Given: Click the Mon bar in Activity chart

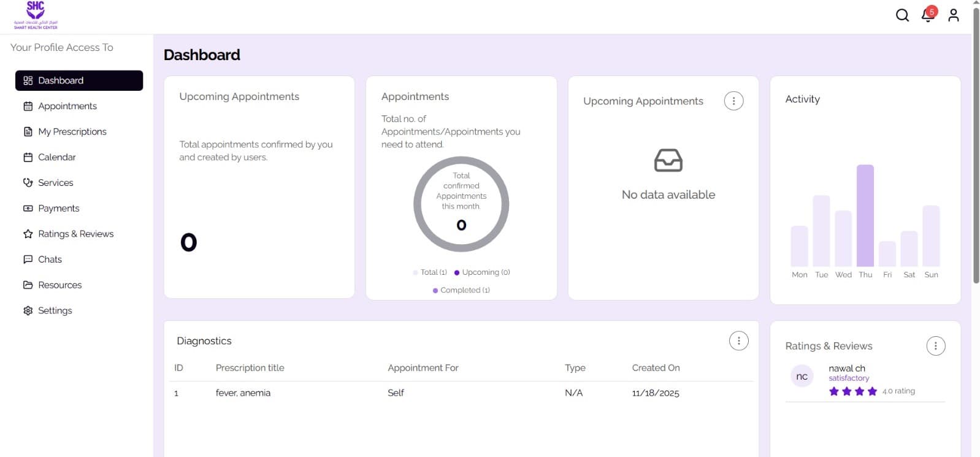Looking at the screenshot, I should tap(799, 246).
